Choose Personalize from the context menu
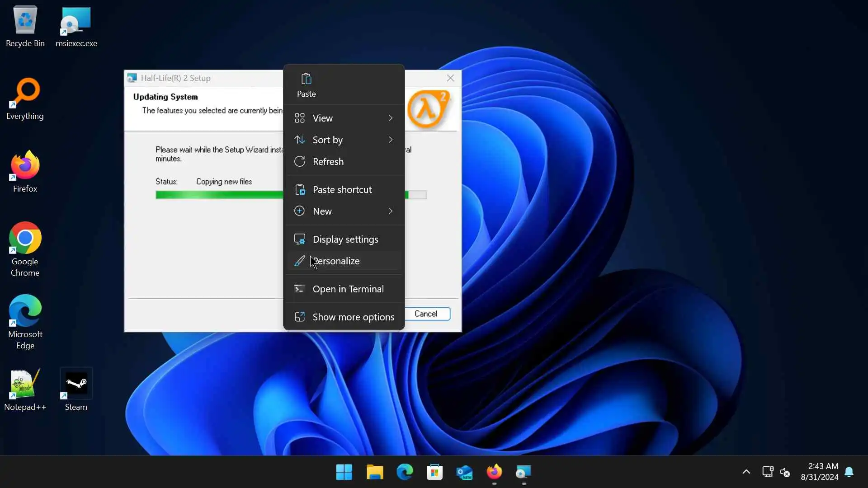 click(x=344, y=261)
